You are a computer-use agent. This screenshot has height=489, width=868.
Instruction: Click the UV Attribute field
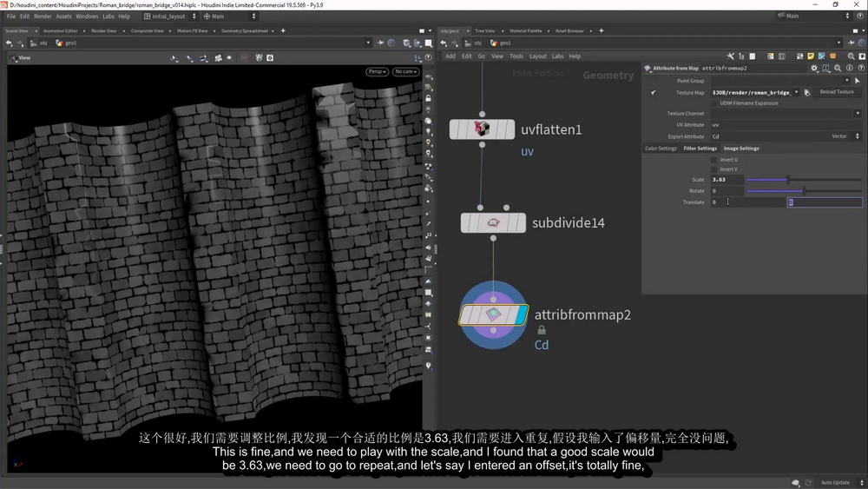pyautogui.click(x=786, y=124)
